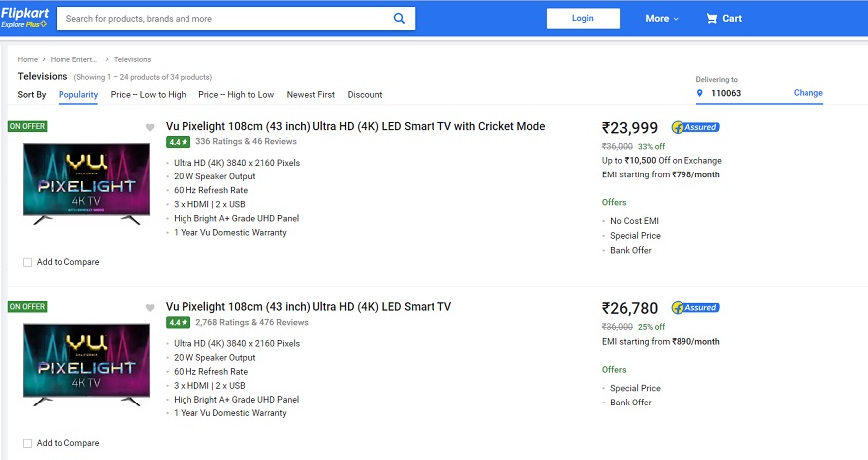The height and width of the screenshot is (460, 868).
Task: Go to Home breadcrumb
Action: click(x=27, y=59)
